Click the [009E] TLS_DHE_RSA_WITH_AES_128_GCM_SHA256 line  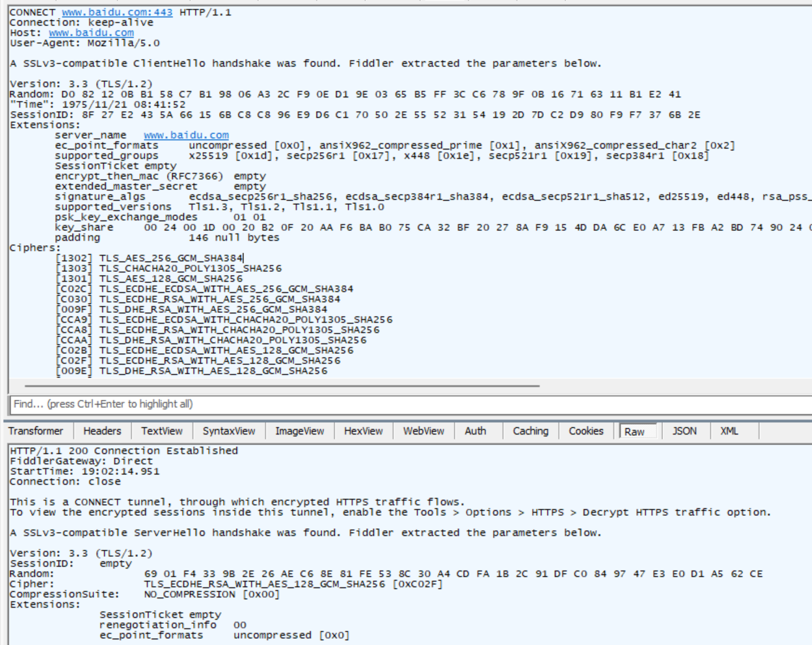pos(191,371)
